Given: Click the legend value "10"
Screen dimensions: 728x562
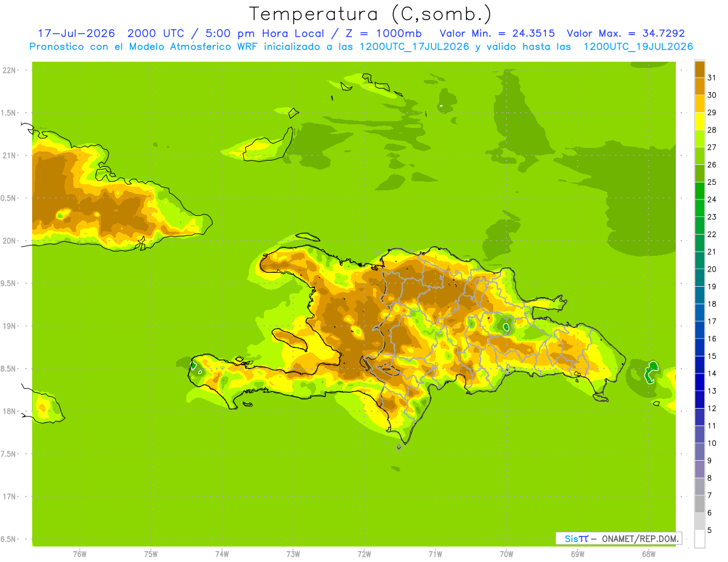Looking at the screenshot, I should [x=713, y=443].
